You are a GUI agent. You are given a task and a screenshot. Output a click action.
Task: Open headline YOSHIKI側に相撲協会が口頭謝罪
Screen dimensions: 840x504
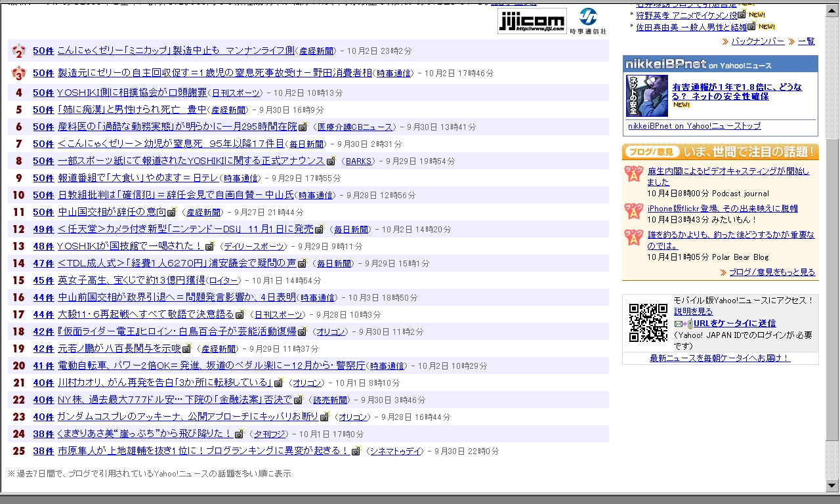[132, 93]
